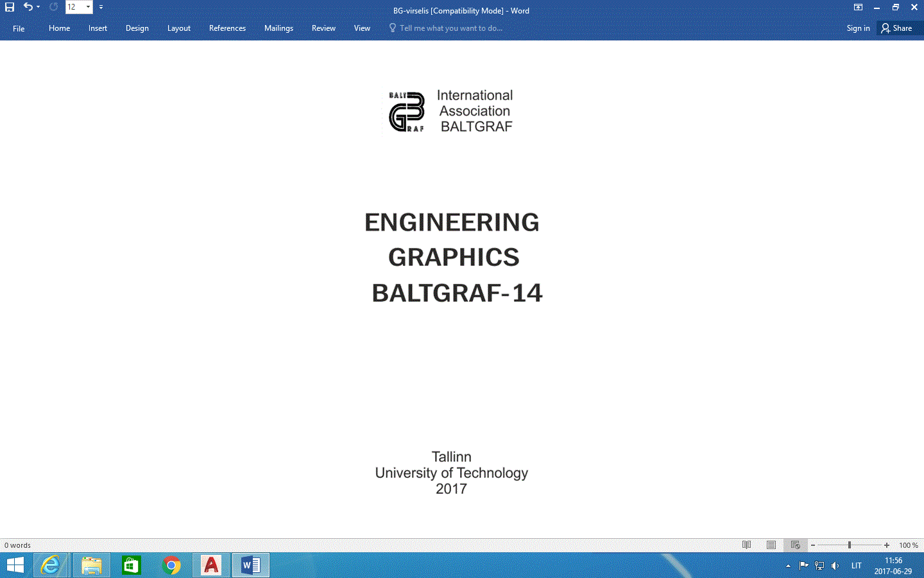The height and width of the screenshot is (578, 924).
Task: Click the year 2017 in the document
Action: pyautogui.click(x=452, y=489)
